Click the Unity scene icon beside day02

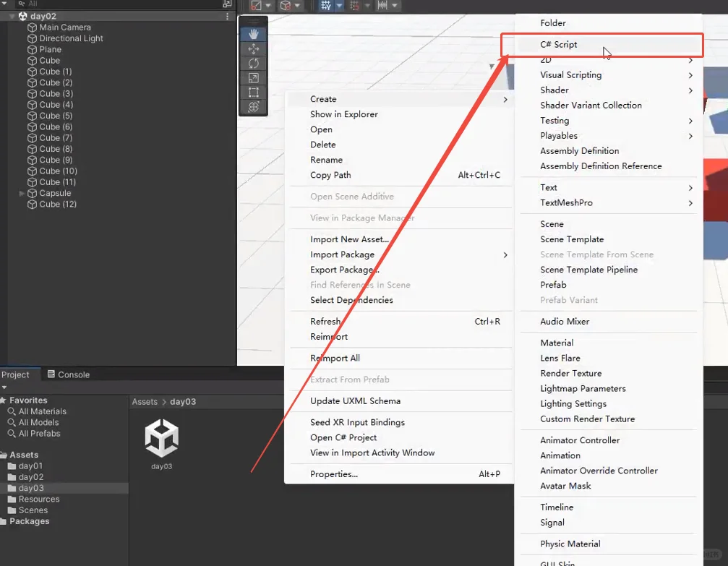(22, 16)
